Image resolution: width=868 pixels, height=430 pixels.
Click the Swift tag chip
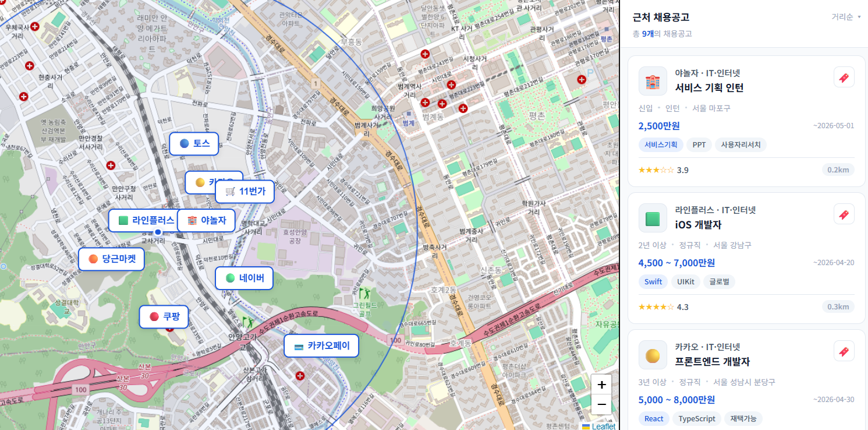point(653,282)
